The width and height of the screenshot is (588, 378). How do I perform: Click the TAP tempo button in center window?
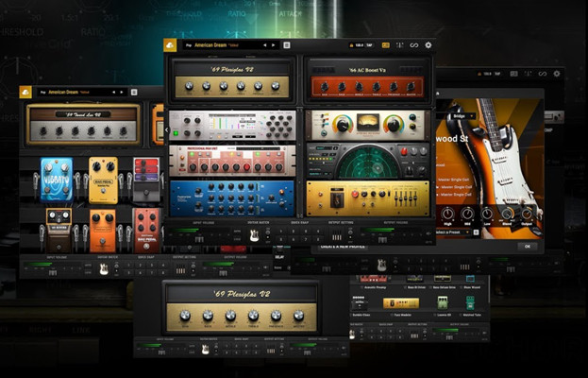tap(369, 45)
